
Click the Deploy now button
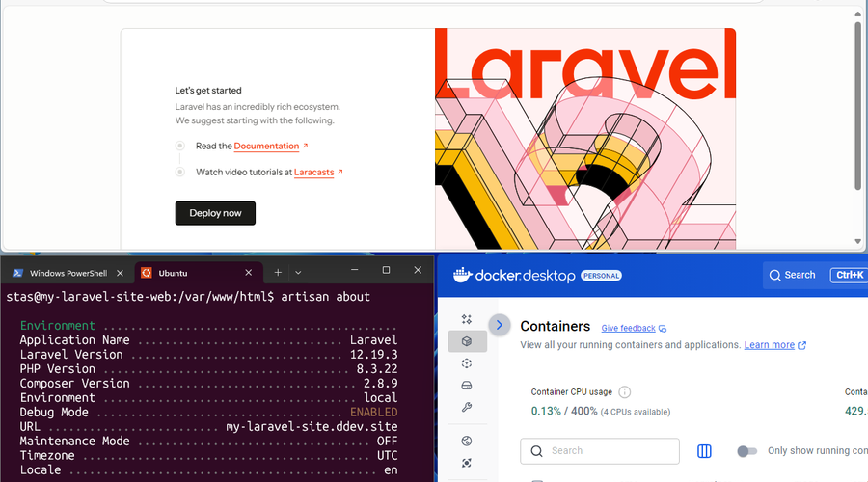(215, 213)
